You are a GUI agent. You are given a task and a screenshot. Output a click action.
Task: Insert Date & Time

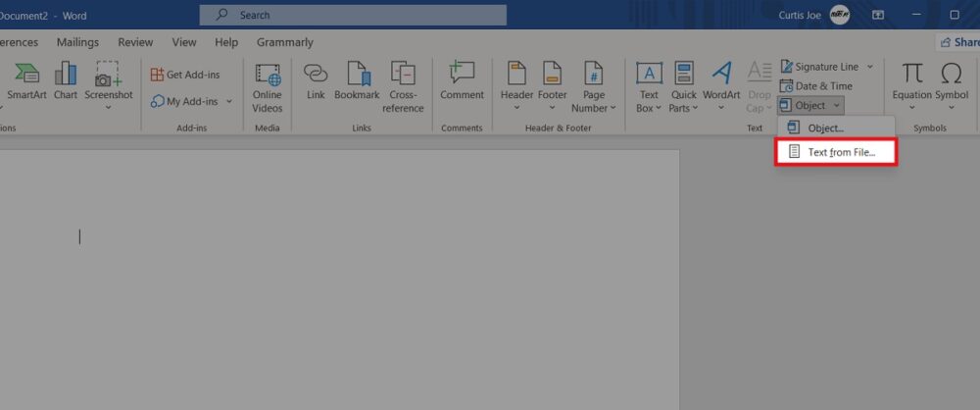click(815, 85)
